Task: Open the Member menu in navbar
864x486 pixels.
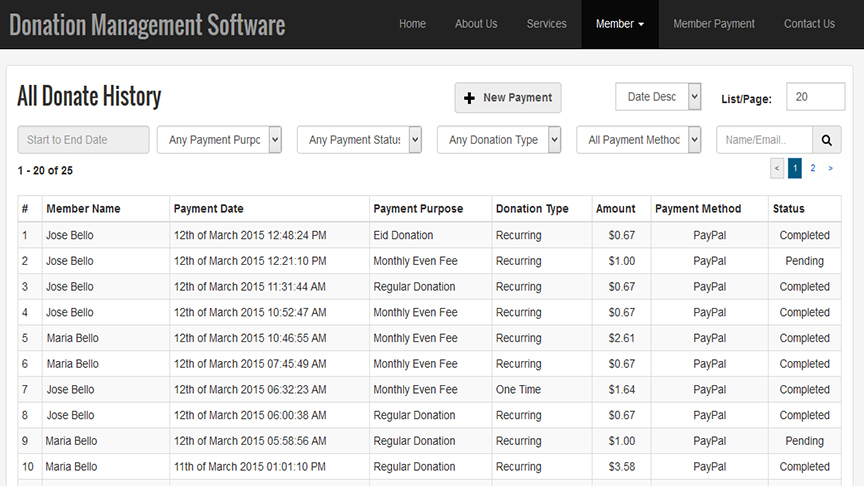Action: 619,24
